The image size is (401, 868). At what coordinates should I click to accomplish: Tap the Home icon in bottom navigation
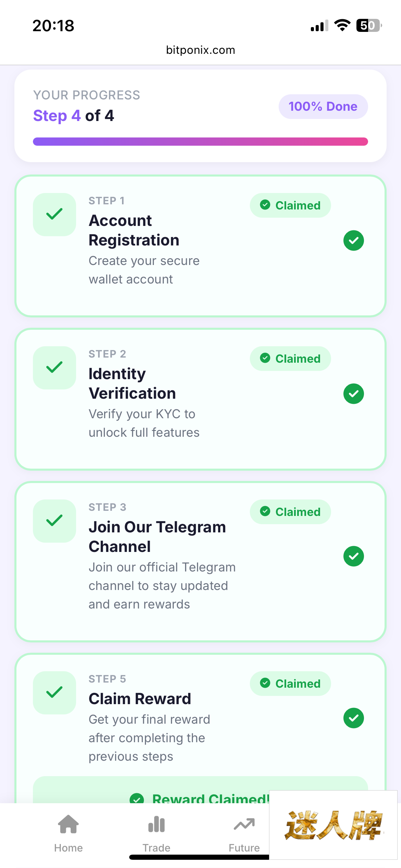pyautogui.click(x=69, y=825)
